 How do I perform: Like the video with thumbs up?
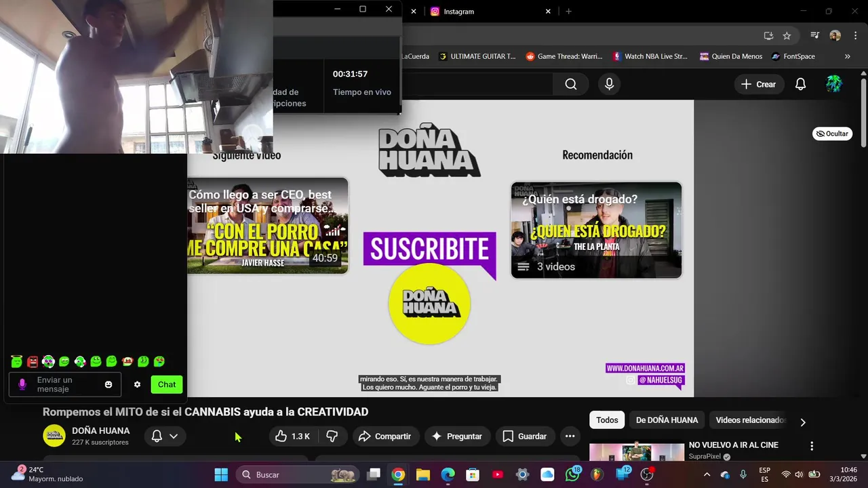[293, 436]
